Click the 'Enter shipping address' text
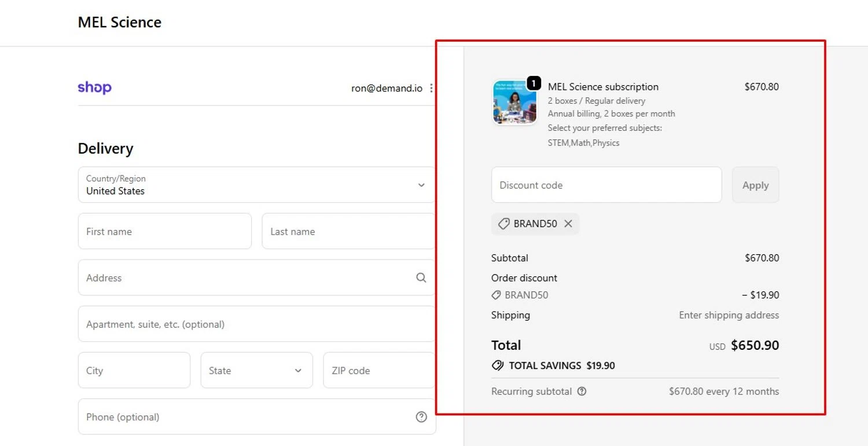 pos(729,315)
